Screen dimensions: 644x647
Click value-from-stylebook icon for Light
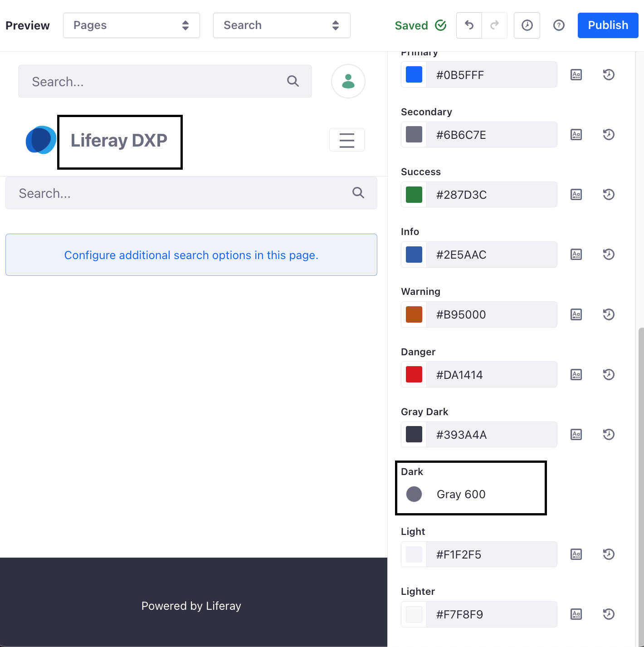[x=576, y=554]
